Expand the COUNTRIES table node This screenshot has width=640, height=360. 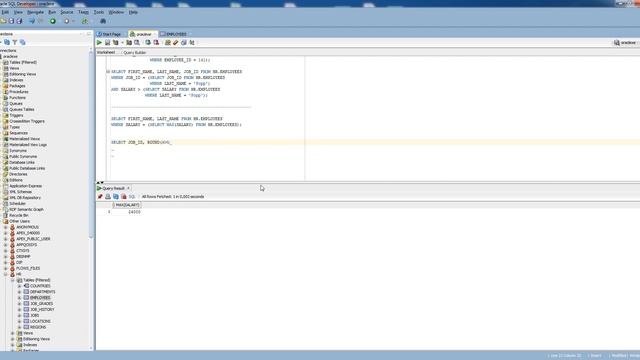(20, 286)
